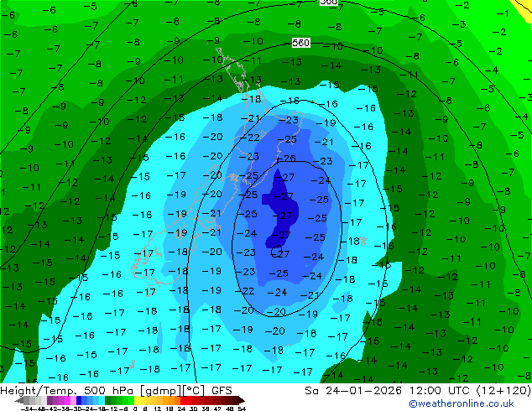Click the -1 temperature value on the map
532x411 pixels.
pos(503,13)
